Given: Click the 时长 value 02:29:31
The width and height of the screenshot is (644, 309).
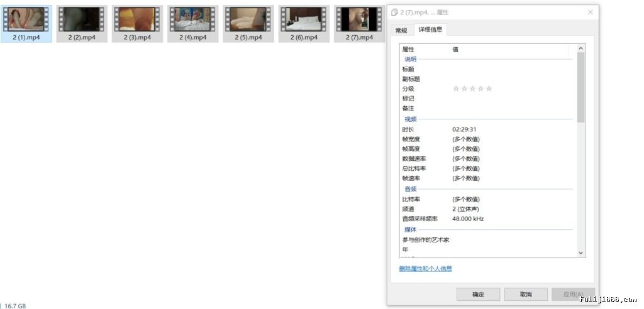Looking at the screenshot, I should pos(465,129).
